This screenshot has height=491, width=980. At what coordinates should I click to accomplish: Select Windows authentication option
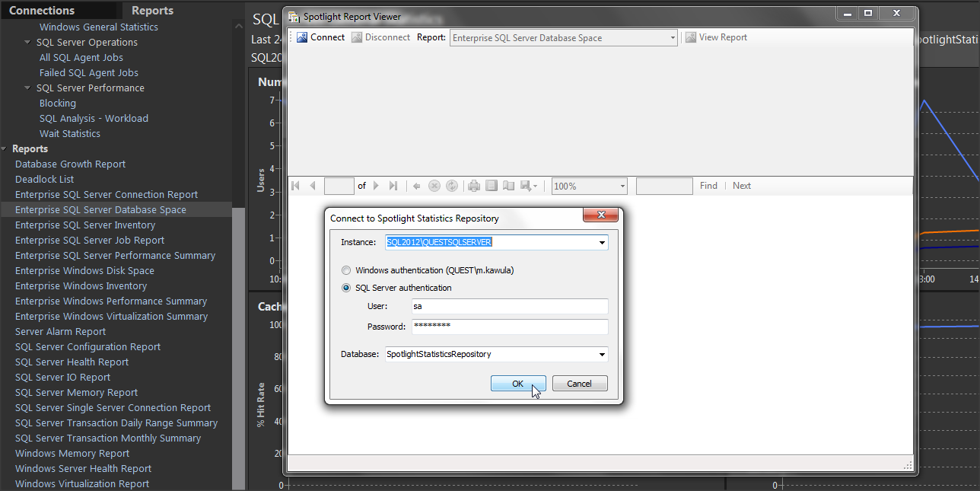coord(347,270)
